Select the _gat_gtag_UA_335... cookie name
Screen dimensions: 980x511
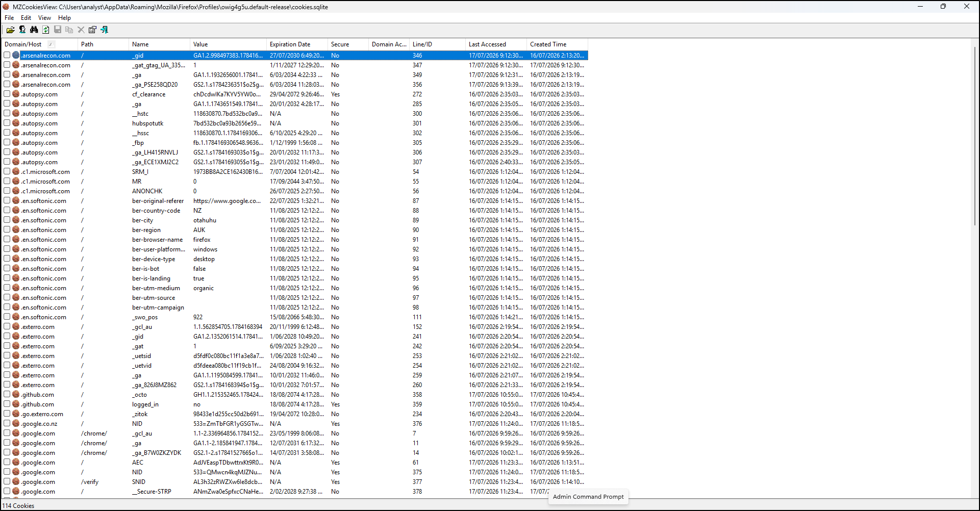(x=159, y=65)
